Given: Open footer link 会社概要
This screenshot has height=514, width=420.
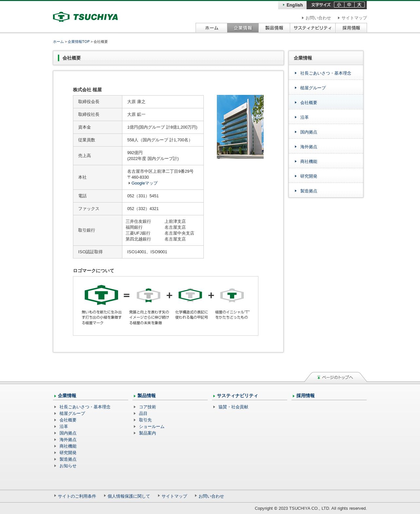Looking at the screenshot, I should click(x=68, y=420).
